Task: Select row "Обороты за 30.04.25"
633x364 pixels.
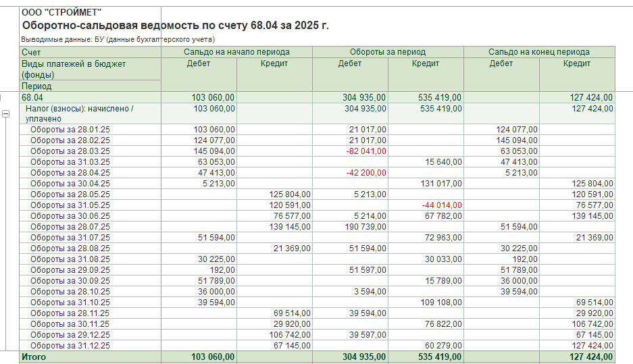Action: point(317,184)
